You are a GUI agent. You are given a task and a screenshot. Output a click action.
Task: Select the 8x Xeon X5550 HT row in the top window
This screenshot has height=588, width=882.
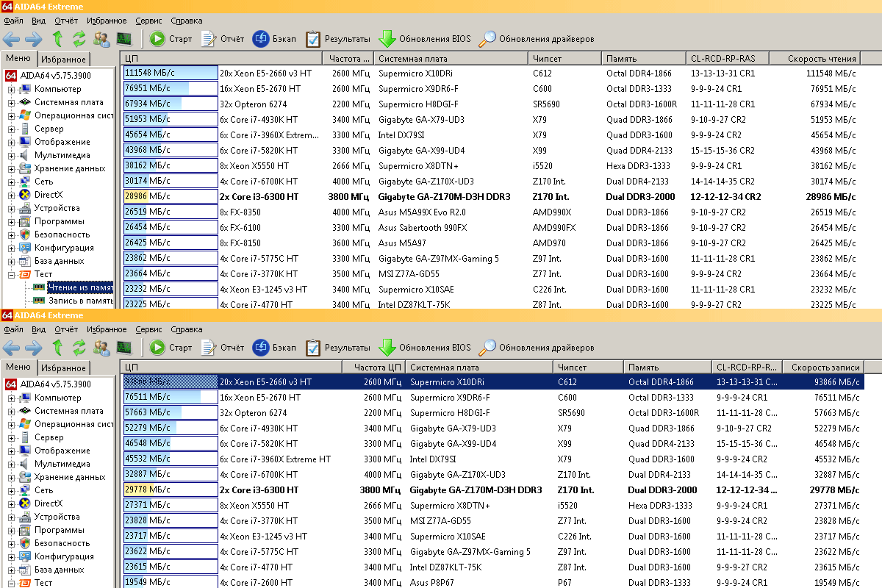point(254,166)
